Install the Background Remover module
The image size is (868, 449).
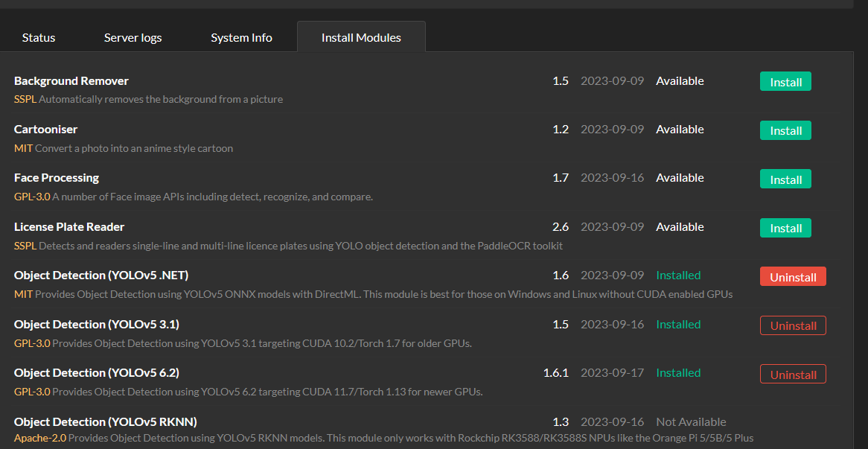coord(785,81)
